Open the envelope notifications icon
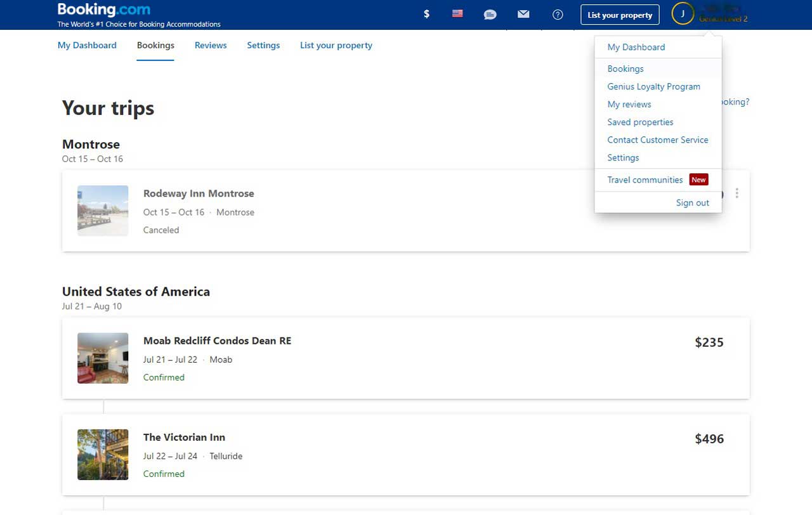Screen dimensions: 812x515 click(x=523, y=14)
